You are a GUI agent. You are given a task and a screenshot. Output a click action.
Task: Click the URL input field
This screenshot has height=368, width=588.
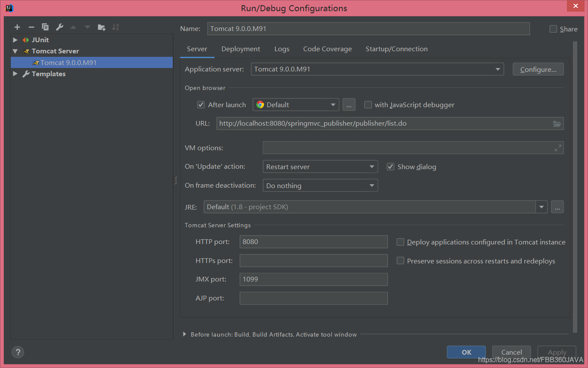point(390,124)
